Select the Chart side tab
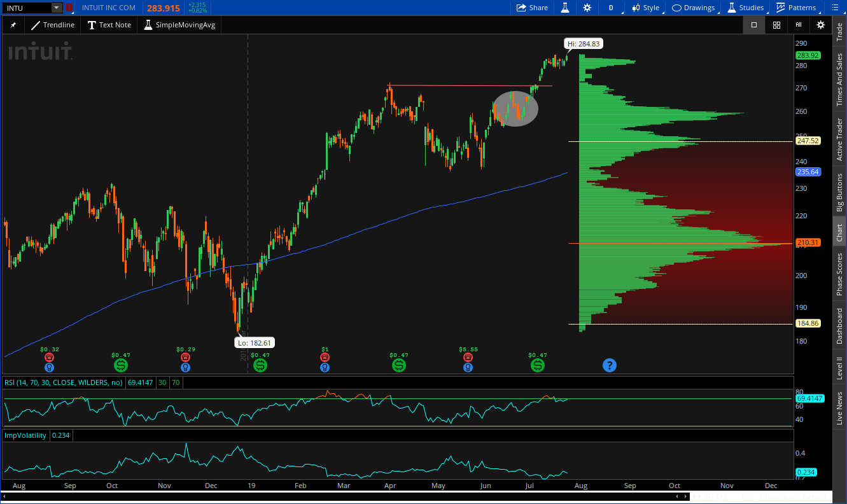Screen dimensions: 847x504 point(839,232)
